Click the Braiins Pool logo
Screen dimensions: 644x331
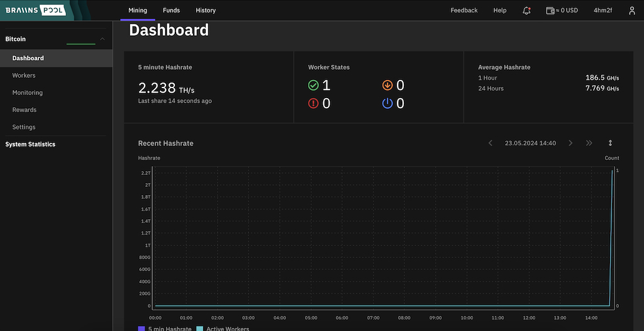click(x=40, y=11)
